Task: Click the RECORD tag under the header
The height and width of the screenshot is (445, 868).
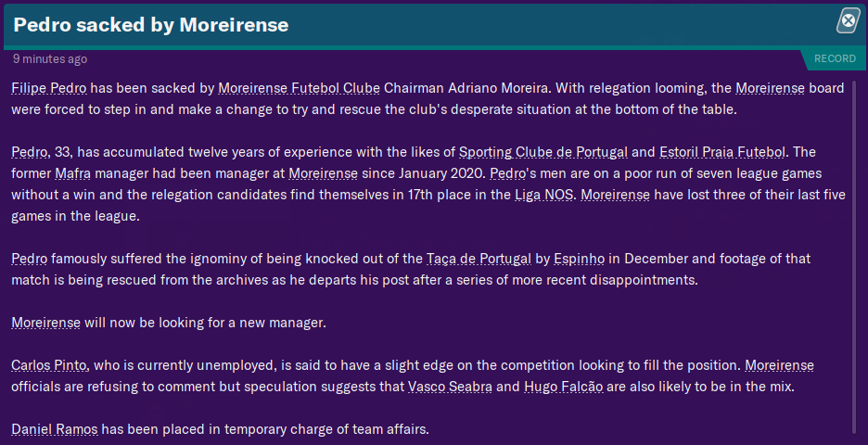Action: [x=834, y=58]
